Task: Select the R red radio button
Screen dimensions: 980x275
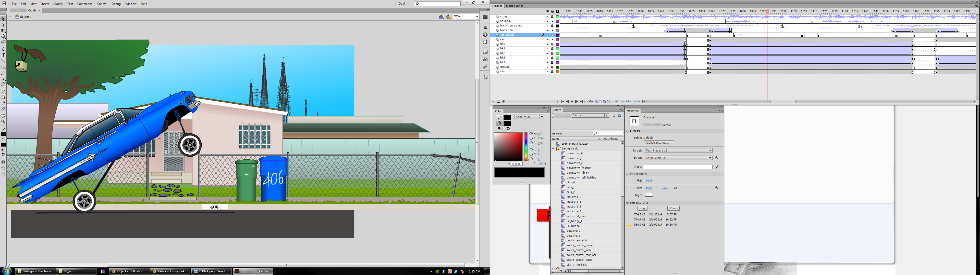Action: tap(531, 150)
